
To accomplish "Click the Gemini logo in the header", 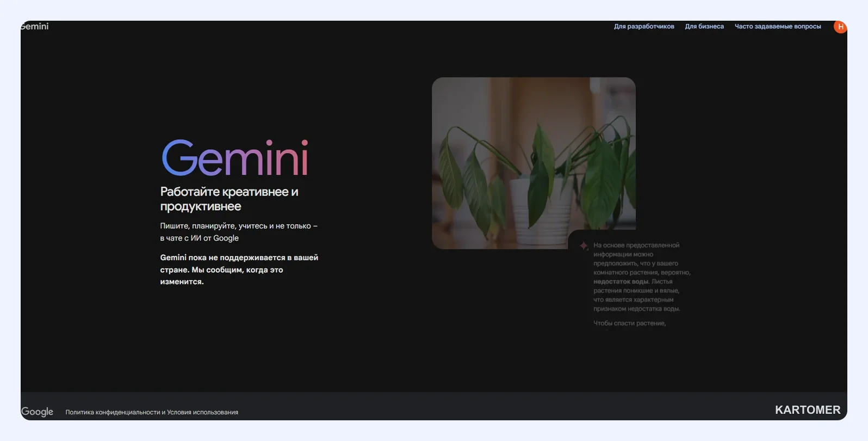I will click(x=35, y=26).
